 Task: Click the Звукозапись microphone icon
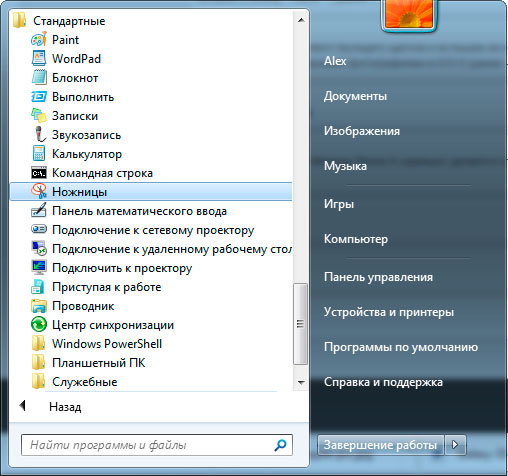40,135
